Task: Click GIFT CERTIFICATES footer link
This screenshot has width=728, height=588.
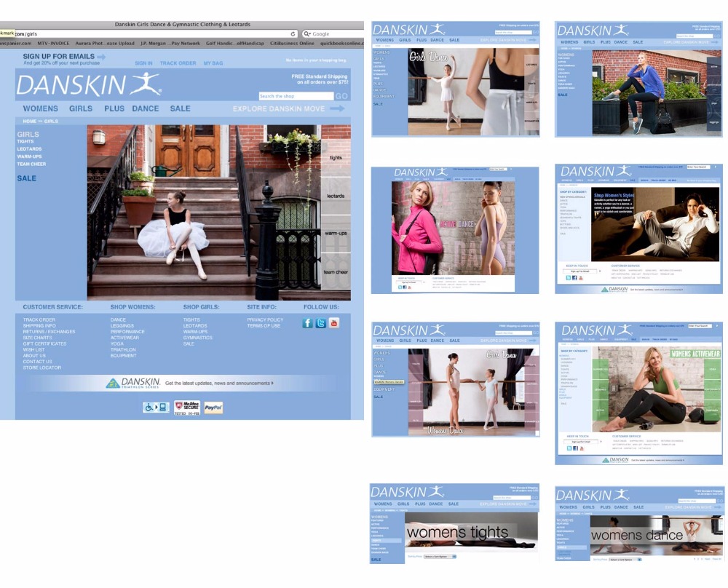Action: pyautogui.click(x=44, y=344)
